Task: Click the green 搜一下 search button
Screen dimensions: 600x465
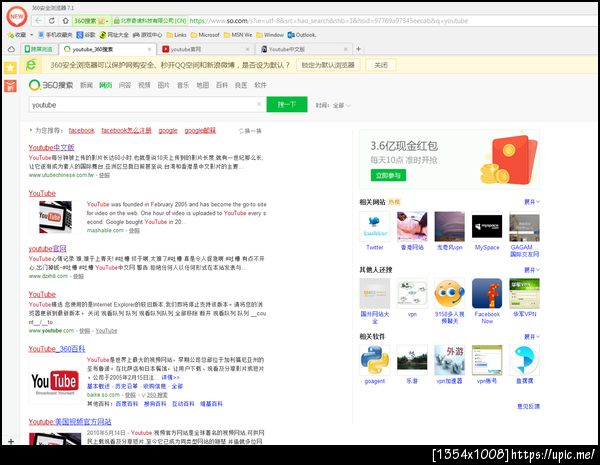Action: [x=287, y=104]
